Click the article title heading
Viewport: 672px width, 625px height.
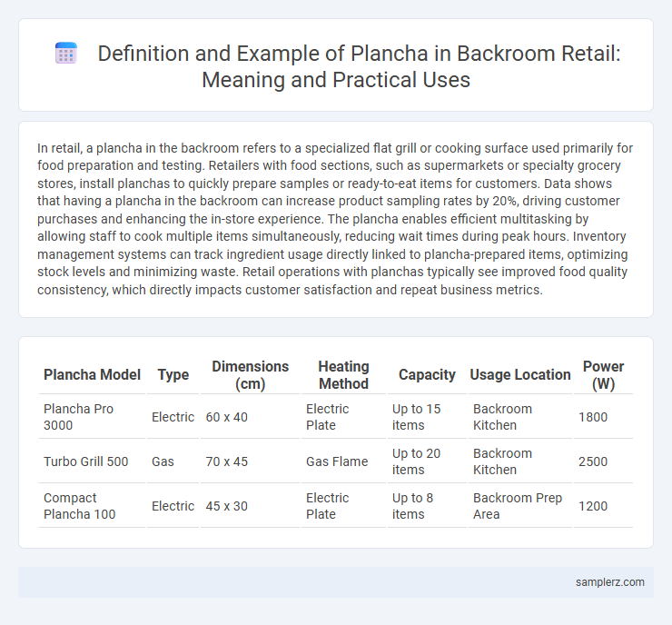click(x=359, y=66)
